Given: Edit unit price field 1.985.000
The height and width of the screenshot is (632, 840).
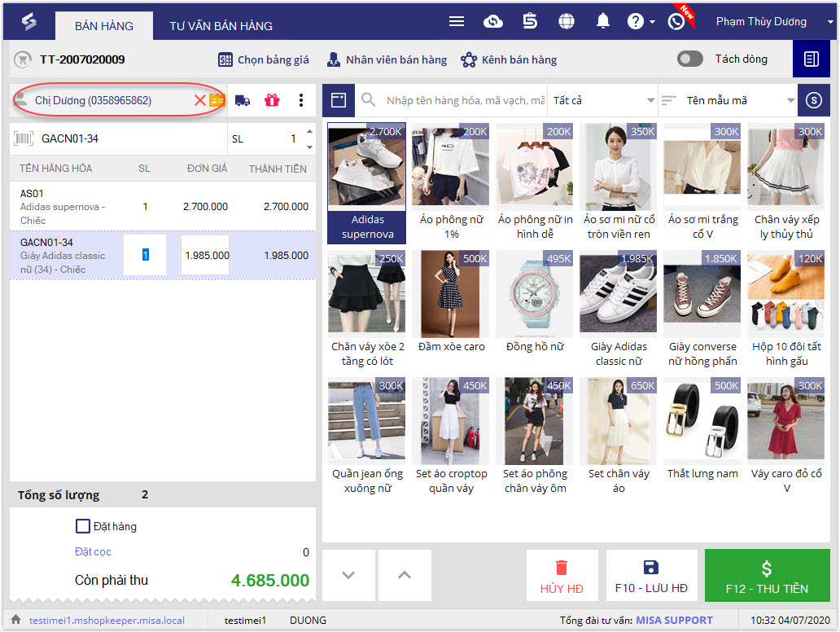Looking at the screenshot, I should pos(206,255).
